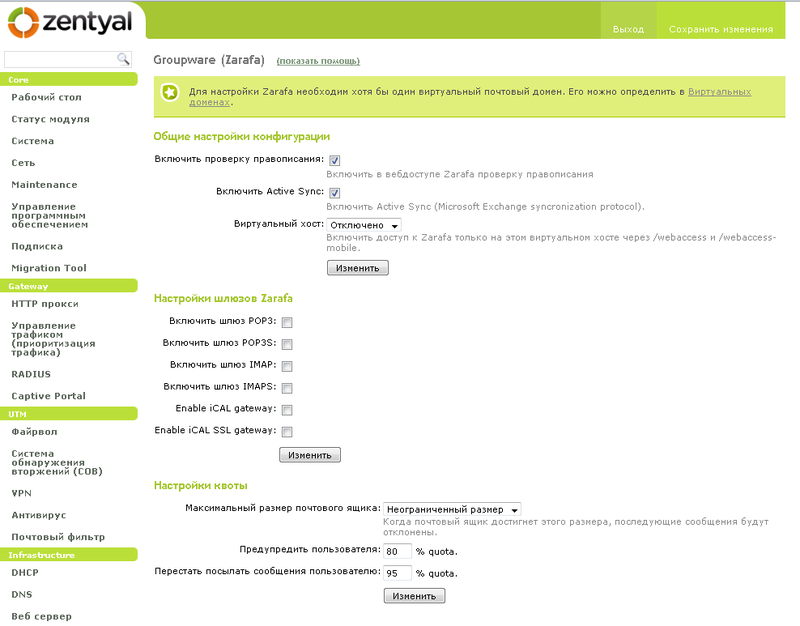The height and width of the screenshot is (626, 800).
Task: Click the stop-sending quota percent field
Action: pyautogui.click(x=397, y=573)
